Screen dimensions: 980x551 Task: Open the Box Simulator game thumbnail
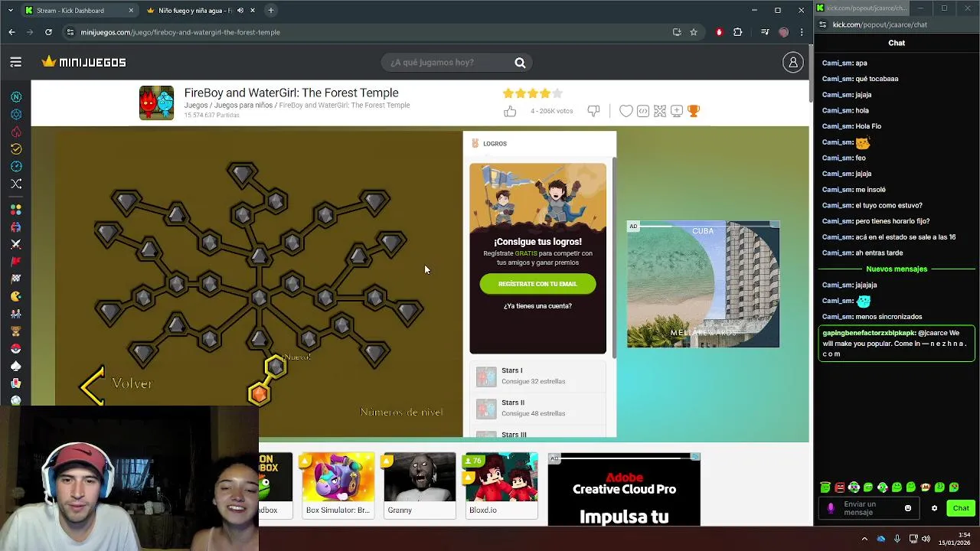click(x=338, y=485)
